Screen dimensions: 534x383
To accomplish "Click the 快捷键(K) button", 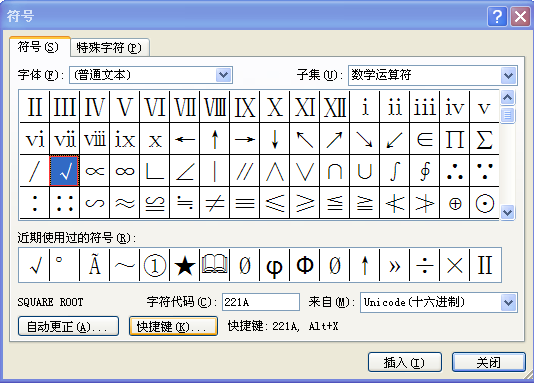I will click(173, 326).
